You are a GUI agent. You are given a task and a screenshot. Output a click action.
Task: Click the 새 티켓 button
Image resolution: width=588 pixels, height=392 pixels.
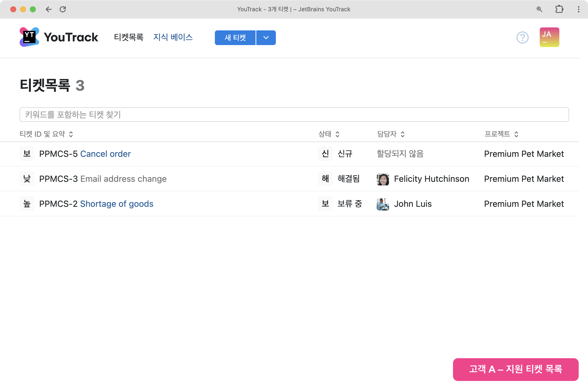(235, 38)
